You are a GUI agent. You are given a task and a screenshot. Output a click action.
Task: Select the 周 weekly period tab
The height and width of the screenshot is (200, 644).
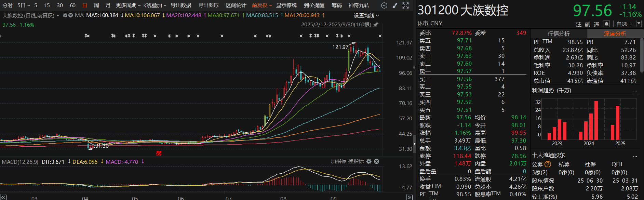[96, 5]
